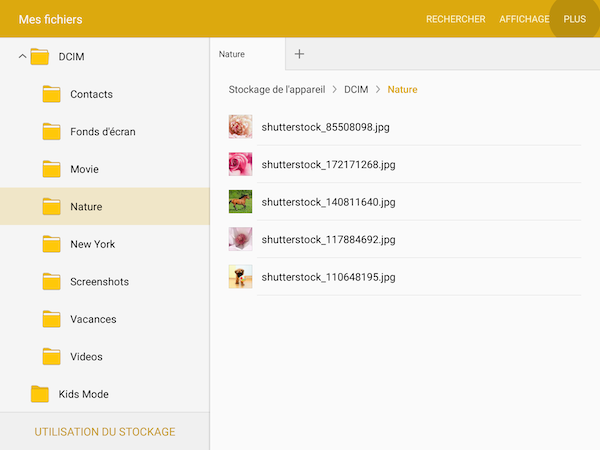Click the Vacances folder icon
This screenshot has width=600, height=450.
click(51, 319)
